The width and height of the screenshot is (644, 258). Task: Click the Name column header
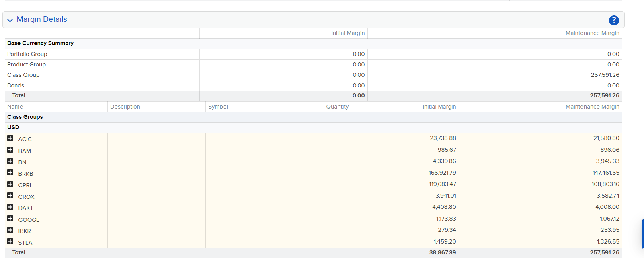click(15, 107)
